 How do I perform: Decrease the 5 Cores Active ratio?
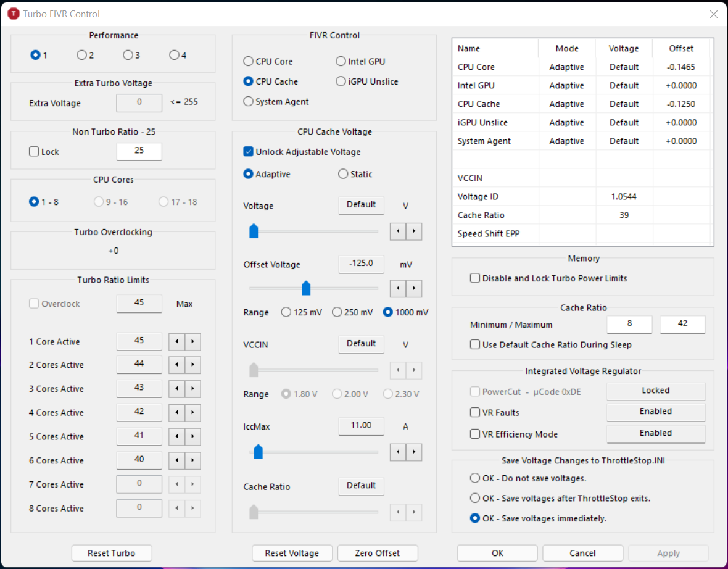coord(177,437)
